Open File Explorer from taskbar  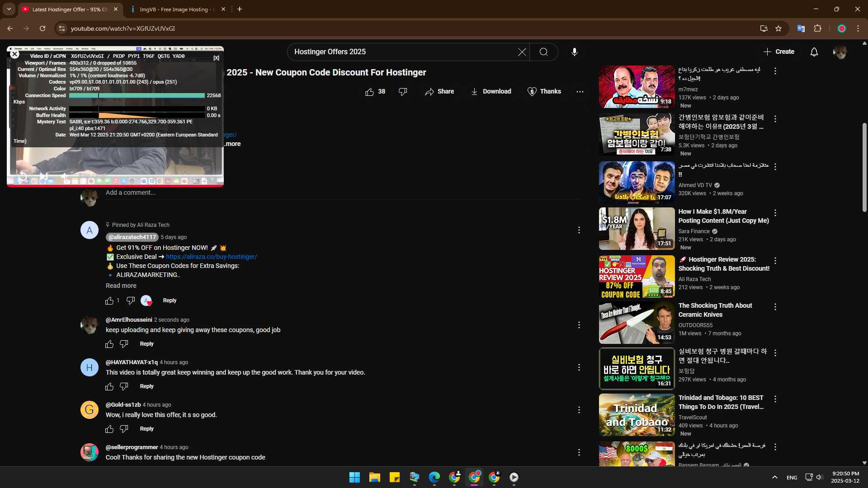tap(374, 477)
